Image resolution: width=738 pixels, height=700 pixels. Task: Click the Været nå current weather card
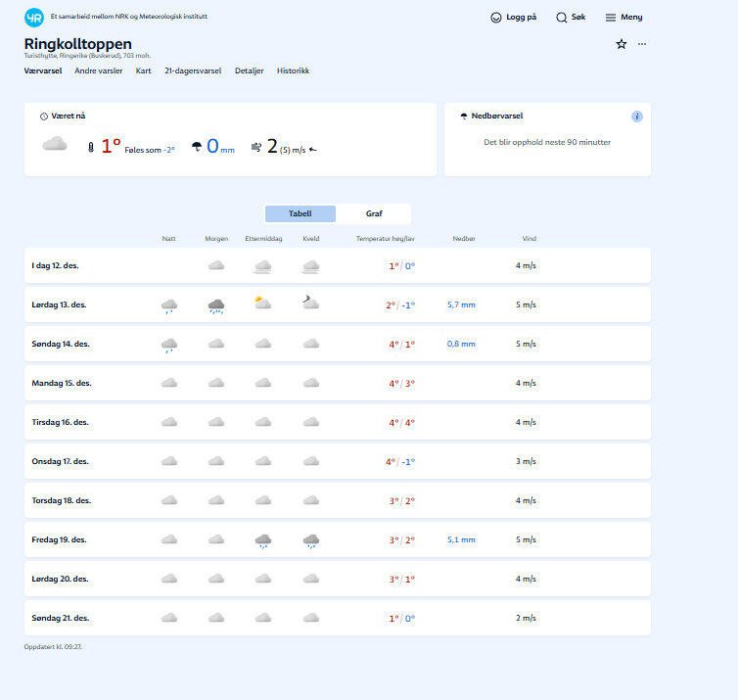point(230,140)
